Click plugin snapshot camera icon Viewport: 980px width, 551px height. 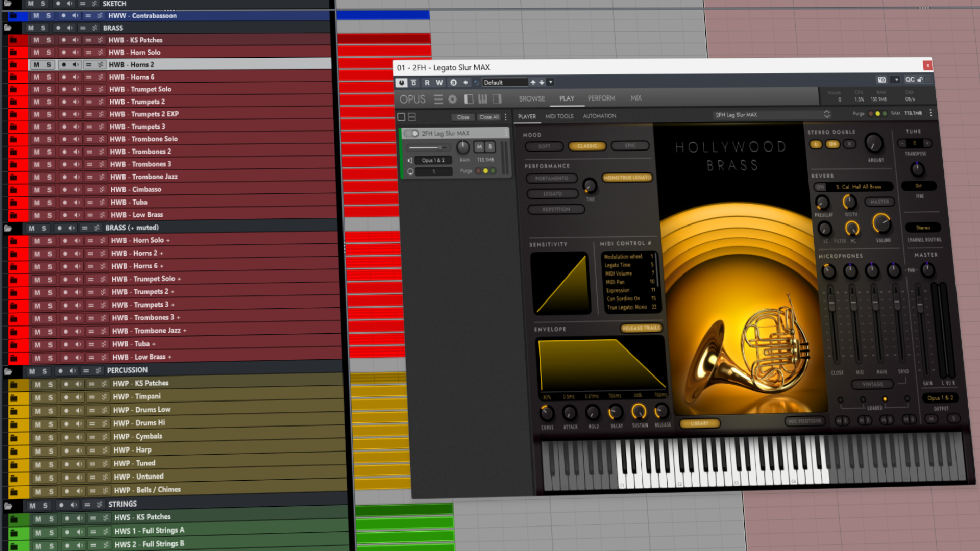(881, 80)
